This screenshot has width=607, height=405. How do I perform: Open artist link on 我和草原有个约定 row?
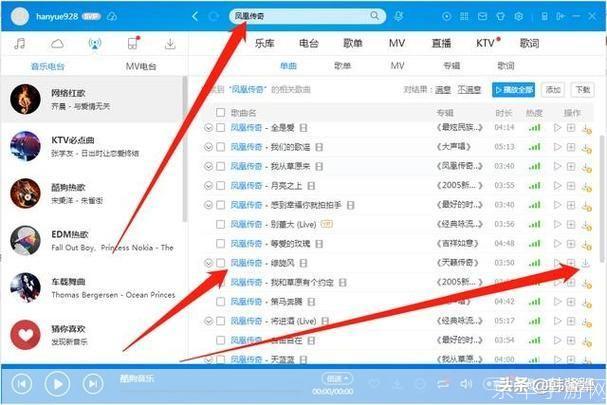tap(246, 282)
